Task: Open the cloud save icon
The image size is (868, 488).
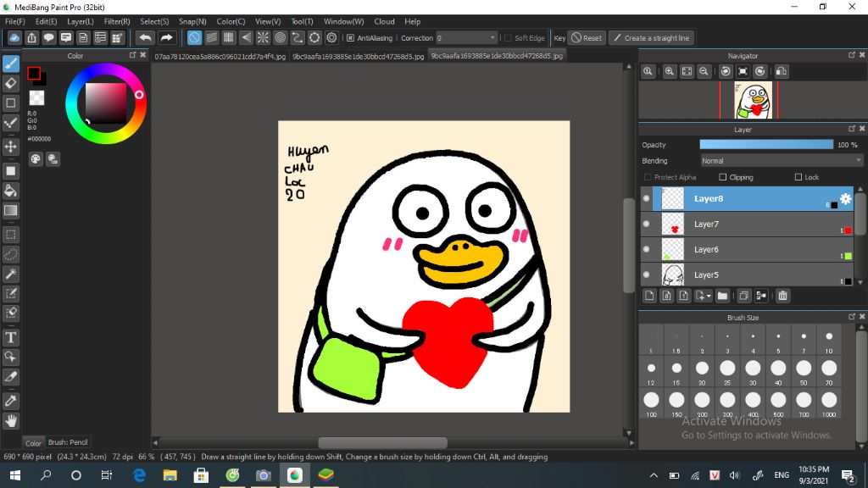Action: coord(14,37)
